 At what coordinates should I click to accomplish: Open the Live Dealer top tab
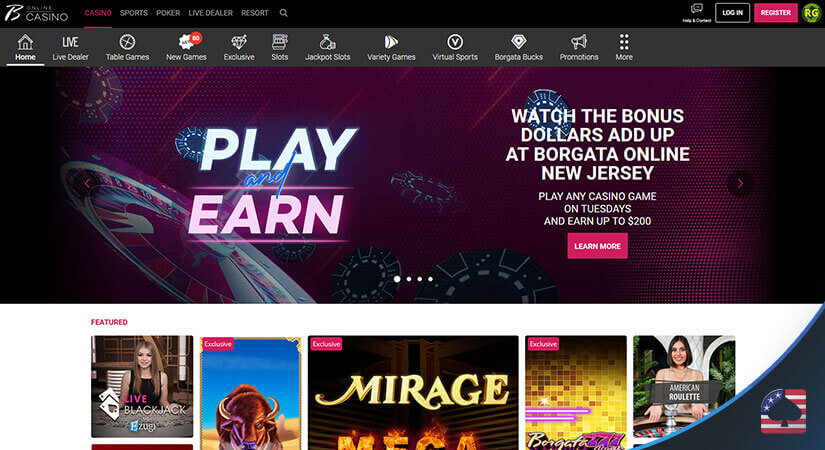pos(210,13)
